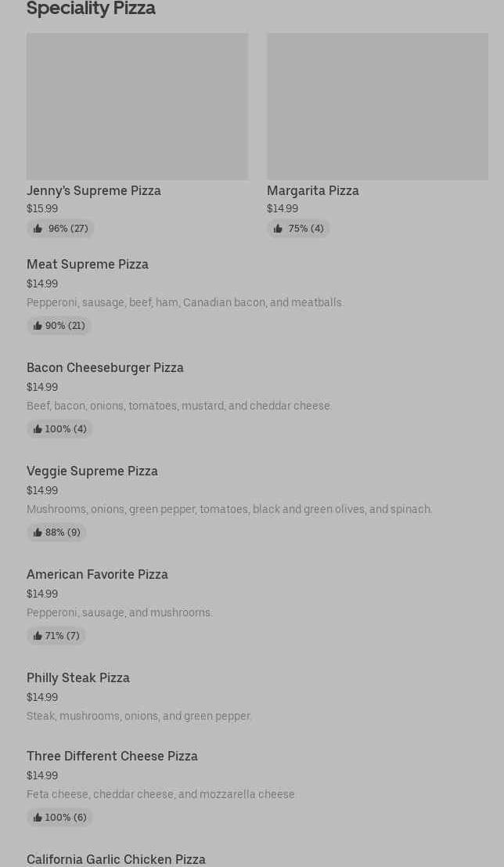Open Veggie Supreme Pizza item
The height and width of the screenshot is (867, 504).
pyautogui.click(x=92, y=471)
